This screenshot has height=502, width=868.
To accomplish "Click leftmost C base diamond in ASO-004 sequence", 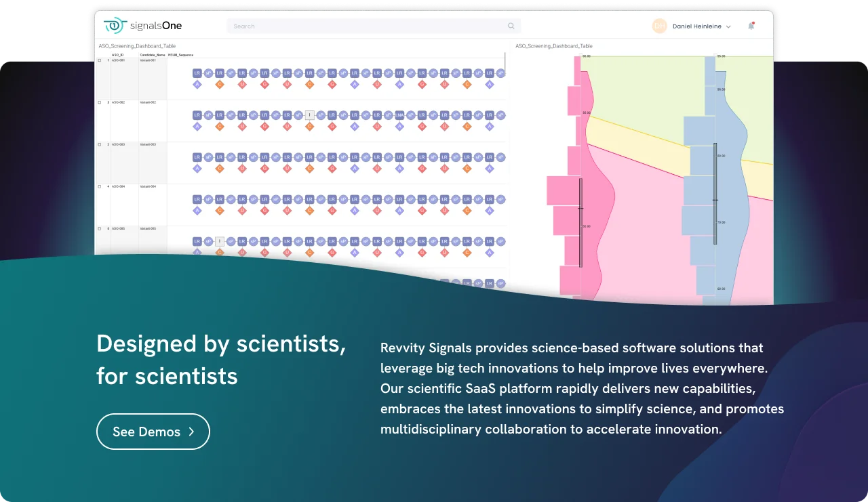I will [x=219, y=211].
